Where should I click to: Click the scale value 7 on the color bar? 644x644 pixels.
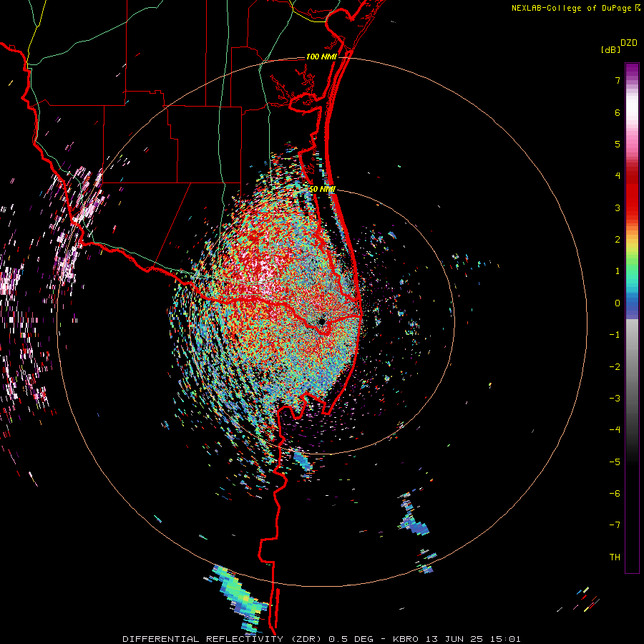click(618, 80)
